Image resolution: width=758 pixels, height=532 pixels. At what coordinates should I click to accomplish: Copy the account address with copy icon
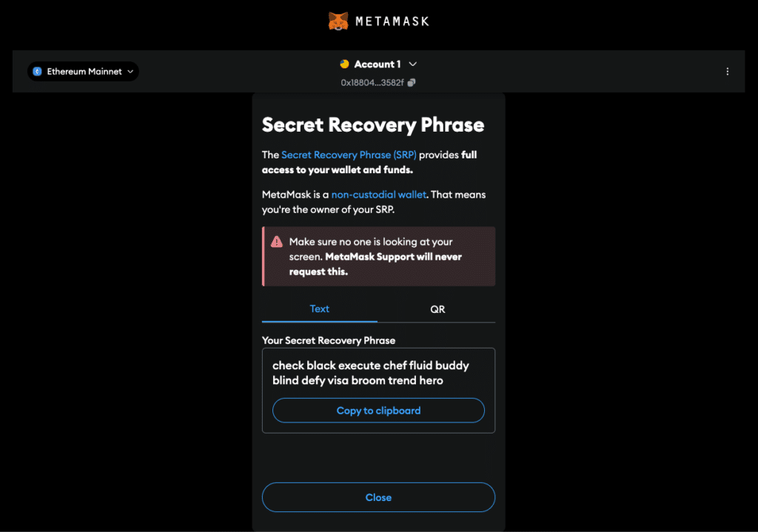(x=412, y=83)
